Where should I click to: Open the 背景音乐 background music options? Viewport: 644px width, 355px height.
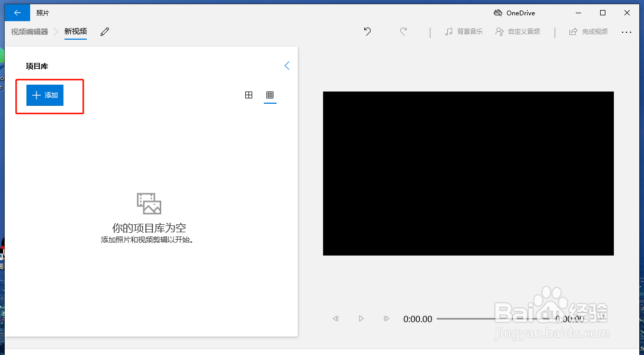[464, 31]
